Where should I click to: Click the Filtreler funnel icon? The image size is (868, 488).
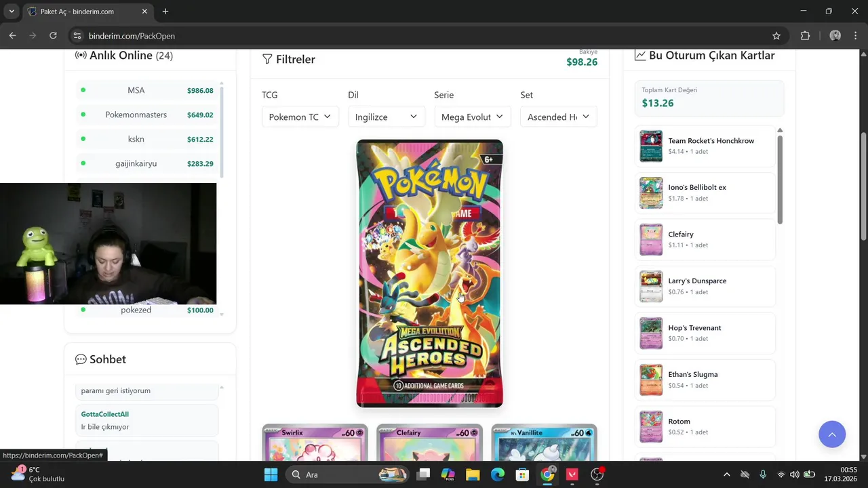tap(267, 60)
